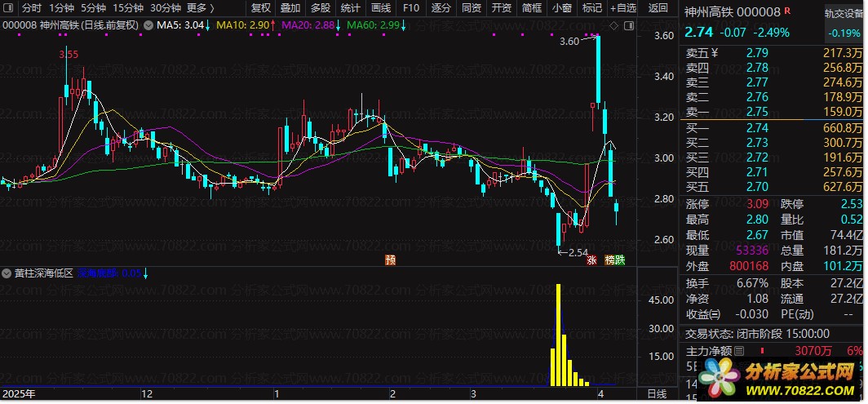868x404 pixels.
Task: Click the ¥ icon beside 卖五
Action: 715,53
